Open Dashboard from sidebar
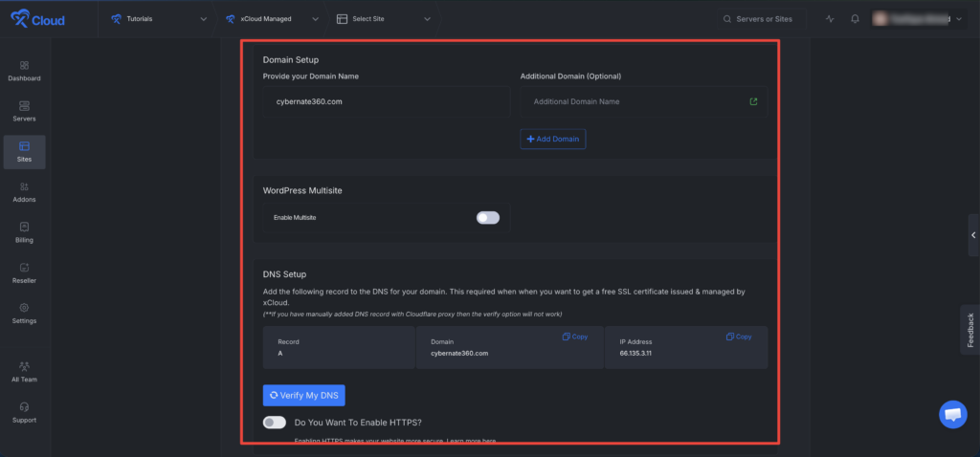The height and width of the screenshot is (457, 980). (x=24, y=71)
